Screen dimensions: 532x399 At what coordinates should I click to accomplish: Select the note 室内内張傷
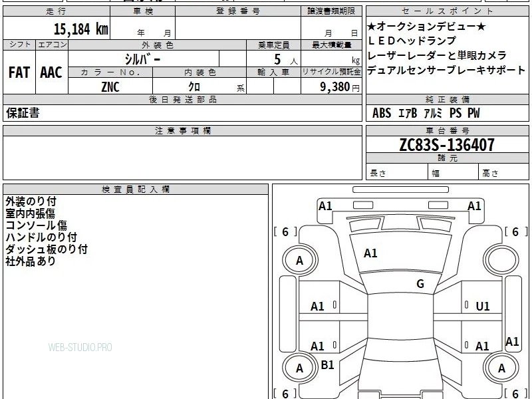30,213
